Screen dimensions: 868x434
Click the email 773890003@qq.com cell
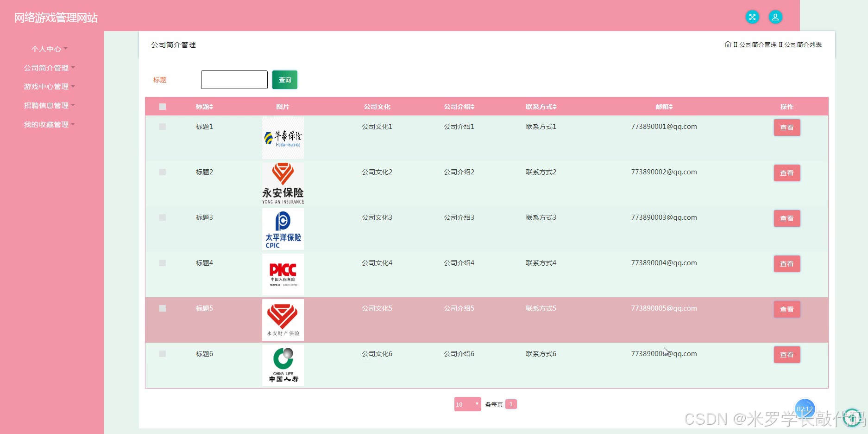tap(664, 217)
